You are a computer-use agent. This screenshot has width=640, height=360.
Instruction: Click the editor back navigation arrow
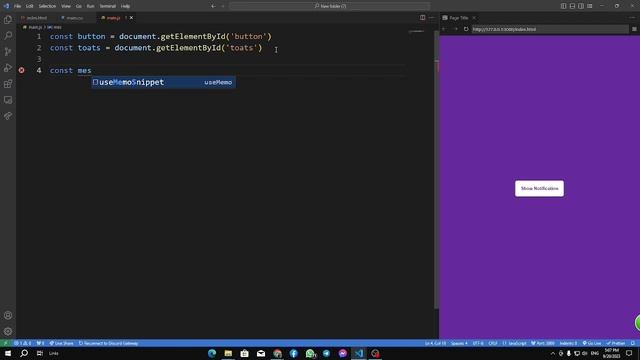(213, 6)
